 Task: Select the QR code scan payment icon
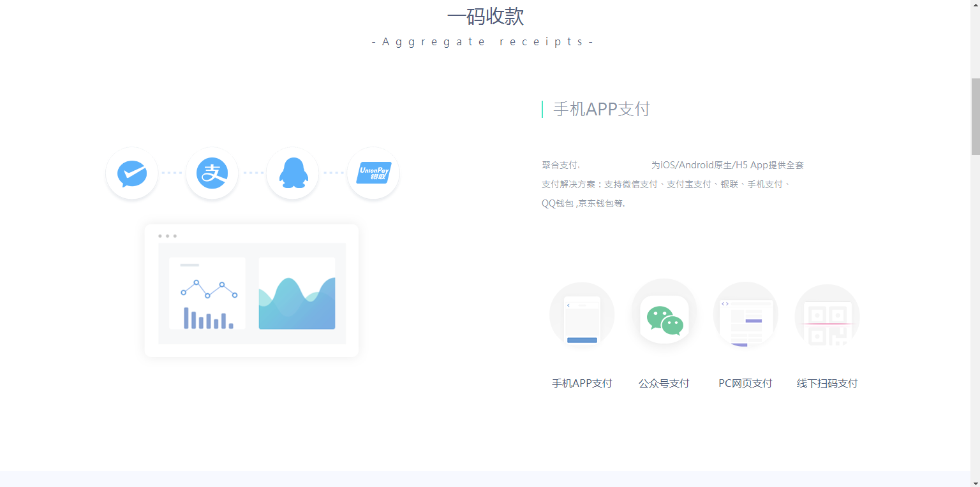pyautogui.click(x=827, y=317)
